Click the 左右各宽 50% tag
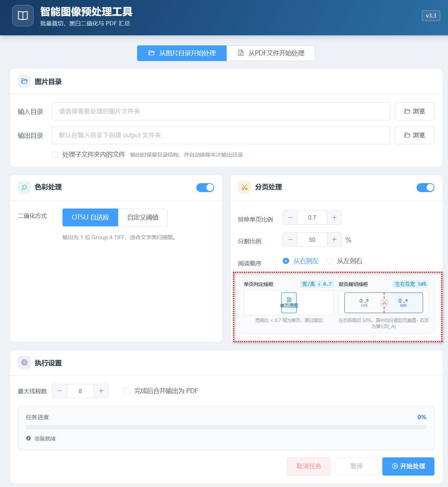The width and height of the screenshot is (448, 487). tap(411, 284)
